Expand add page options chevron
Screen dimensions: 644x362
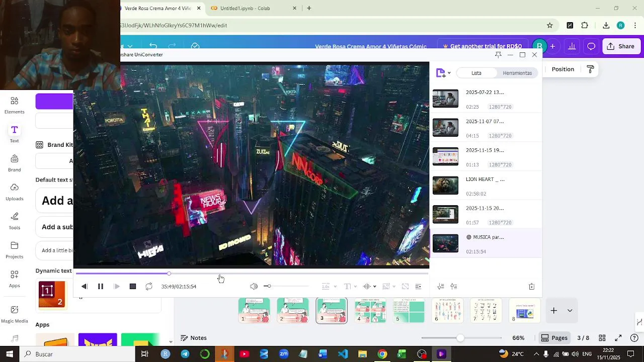(570, 311)
